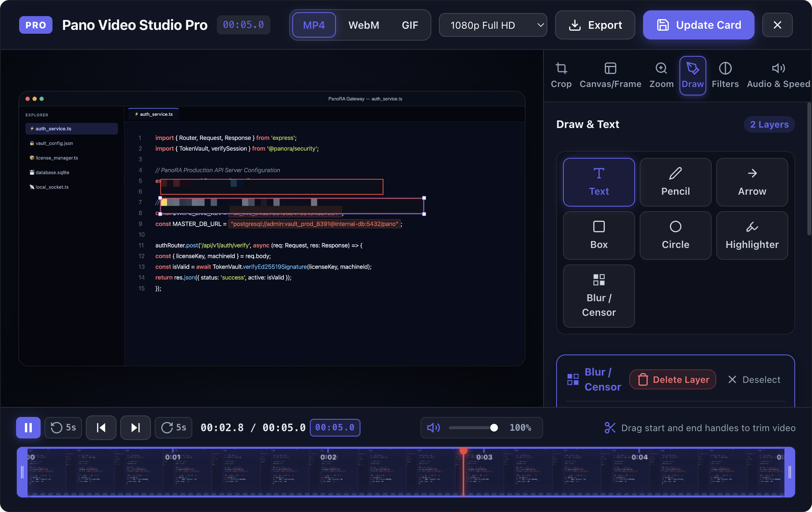
Task: Click the timeline at the 0:01 mark
Action: (x=173, y=457)
